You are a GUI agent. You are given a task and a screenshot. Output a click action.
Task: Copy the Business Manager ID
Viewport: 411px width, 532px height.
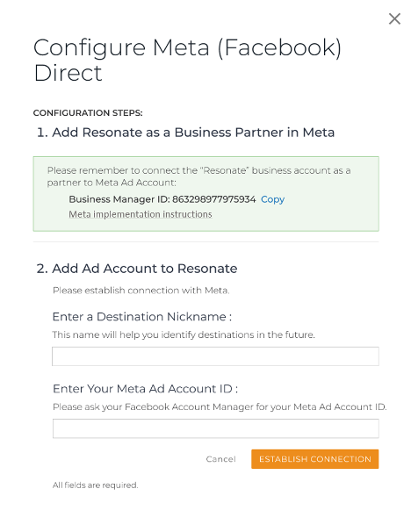(x=272, y=199)
